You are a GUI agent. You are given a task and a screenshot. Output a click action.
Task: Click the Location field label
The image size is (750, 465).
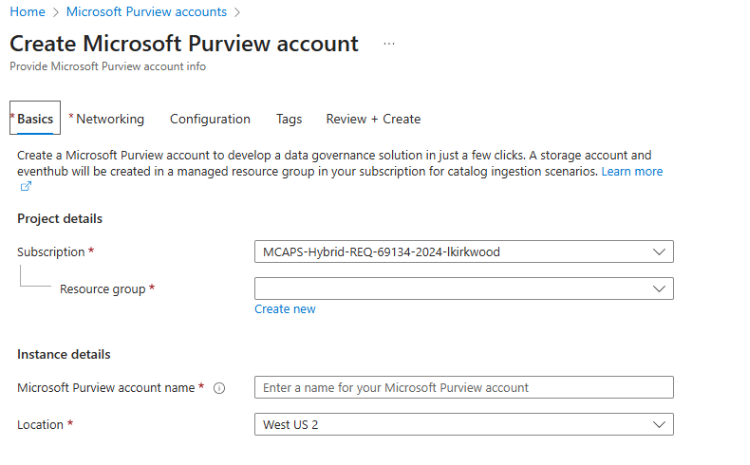(x=40, y=425)
